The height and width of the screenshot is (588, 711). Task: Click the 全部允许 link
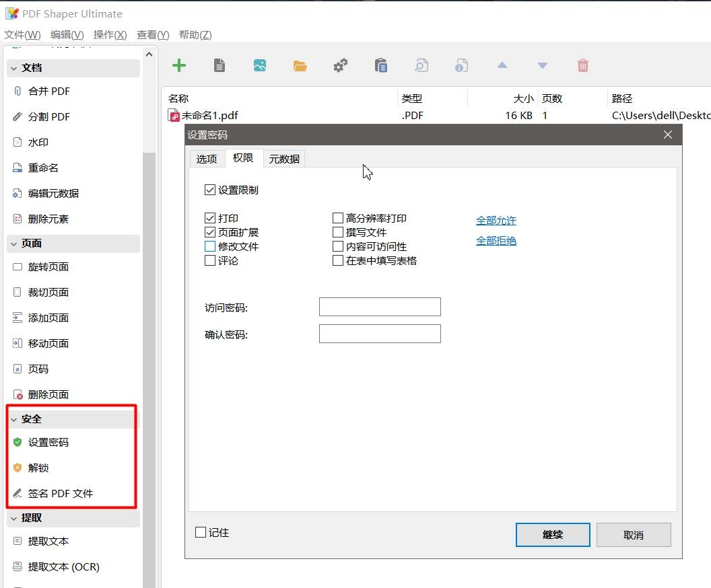(x=496, y=221)
